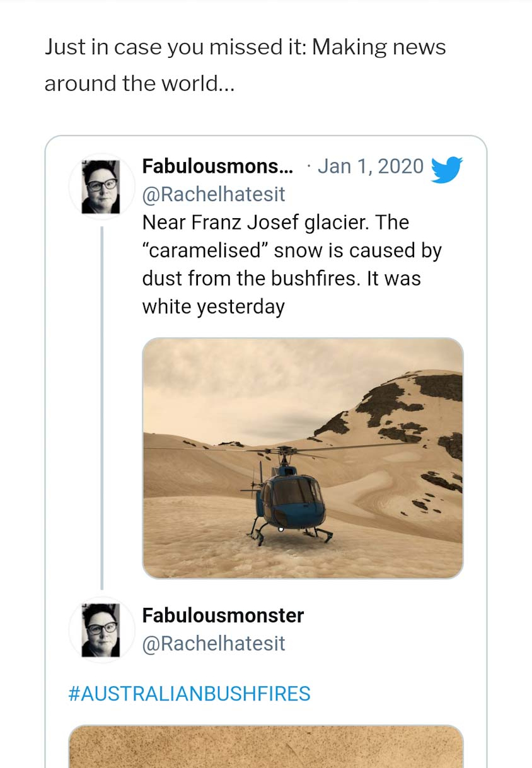Select the @Rachelhatesit handle under the Fabulousmonster name
Viewport: 532px width, 768px height.
click(214, 644)
